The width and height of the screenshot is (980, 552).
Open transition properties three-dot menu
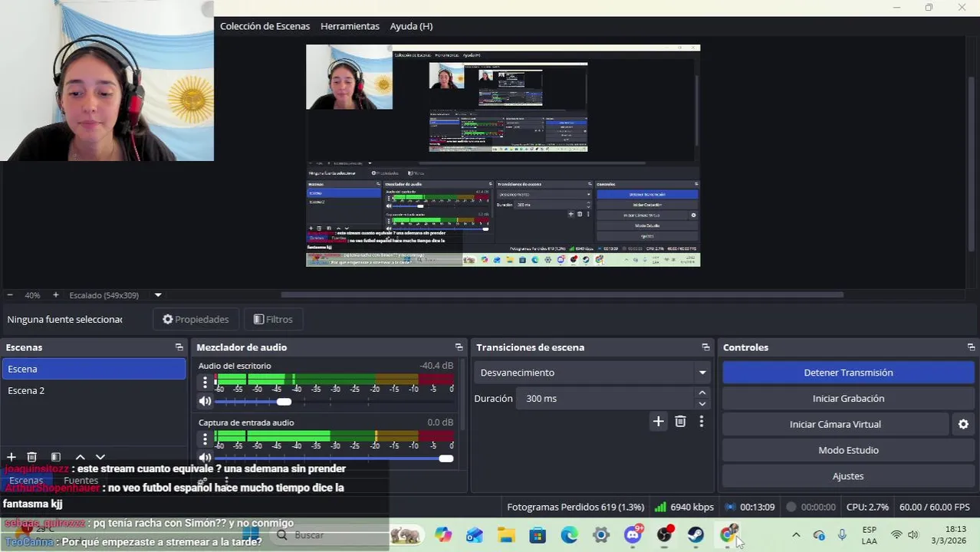click(x=701, y=421)
